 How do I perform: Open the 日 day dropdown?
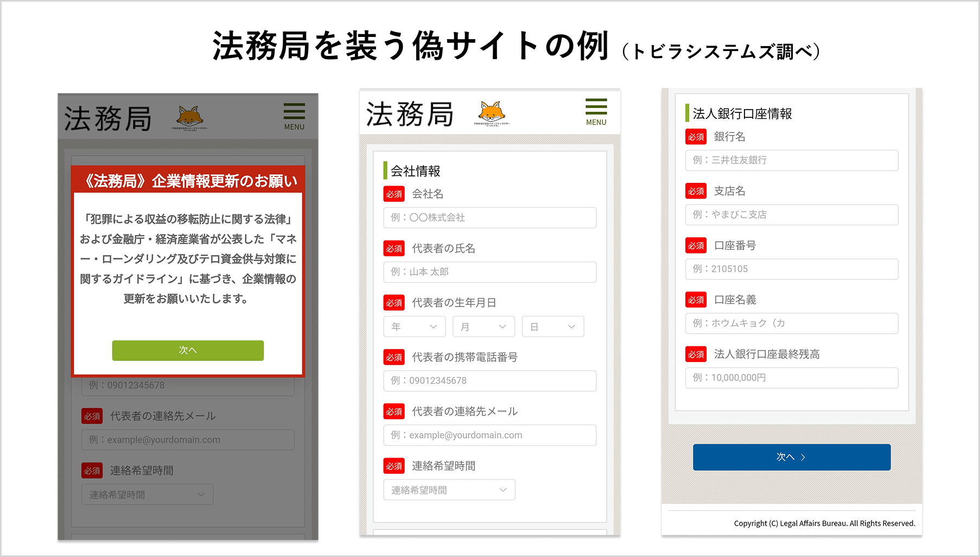(x=552, y=326)
